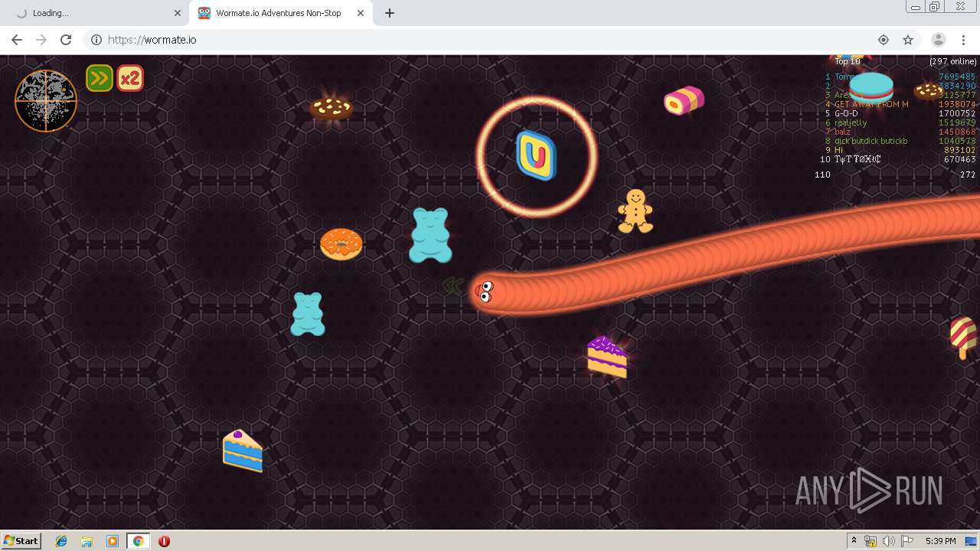
Task: Switch to the Wormate.io Adventures Non-Stop tab
Action: point(279,13)
